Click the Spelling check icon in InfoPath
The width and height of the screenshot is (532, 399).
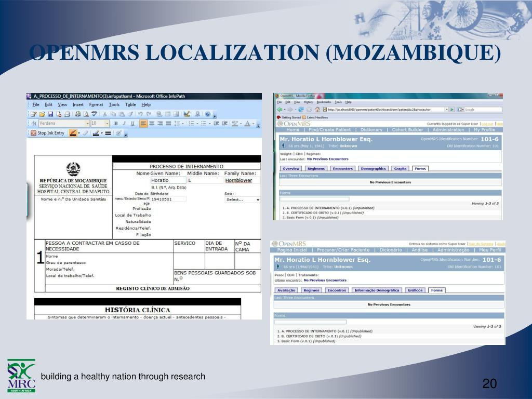point(95,114)
